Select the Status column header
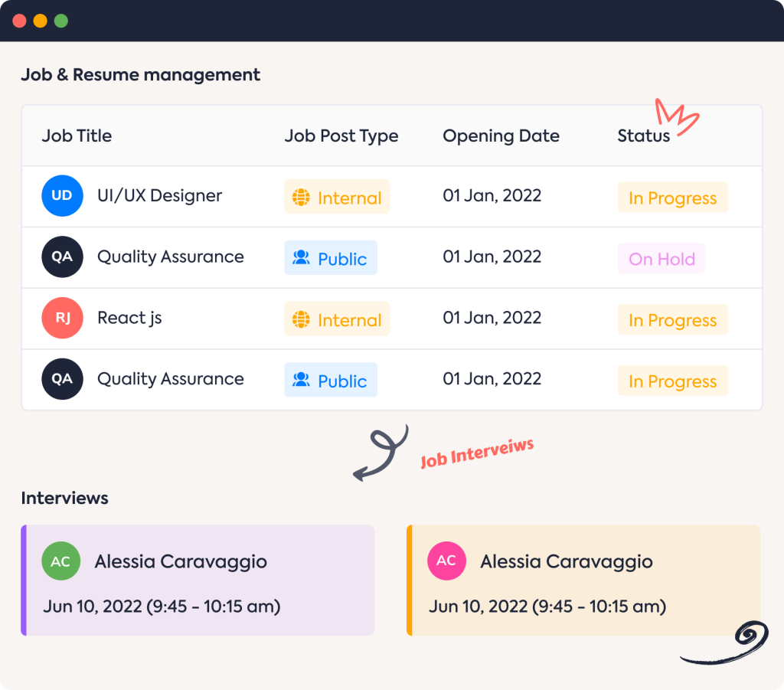Screen dimensions: 784x690 (x=643, y=136)
